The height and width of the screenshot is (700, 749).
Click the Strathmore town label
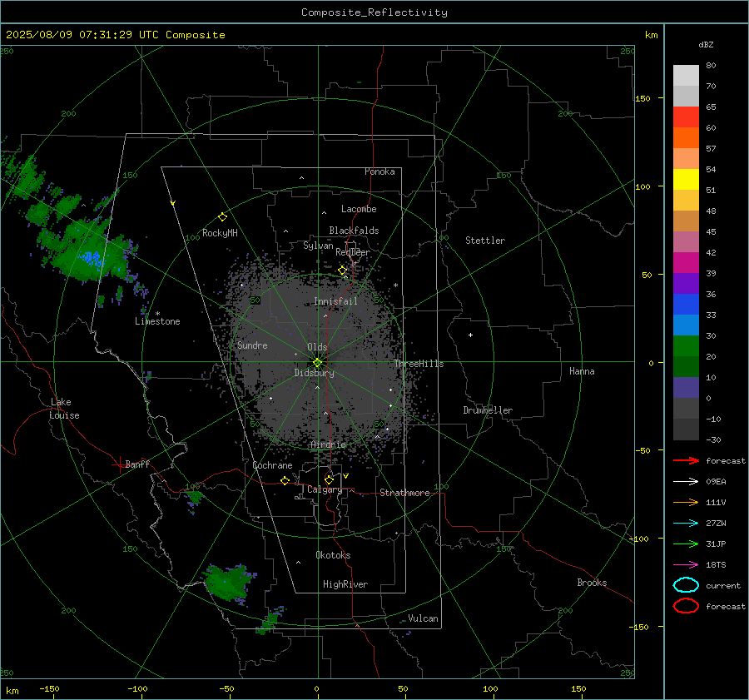pos(404,493)
